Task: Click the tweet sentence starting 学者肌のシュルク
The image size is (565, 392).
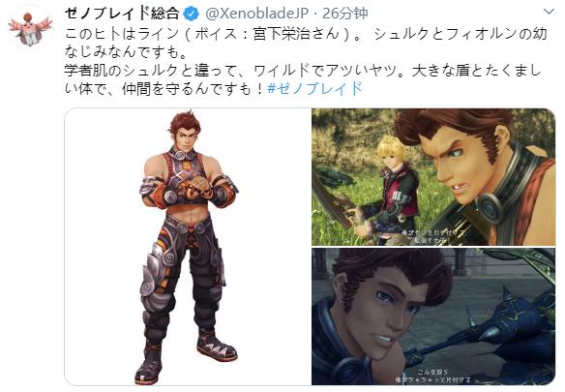Action: 303,79
